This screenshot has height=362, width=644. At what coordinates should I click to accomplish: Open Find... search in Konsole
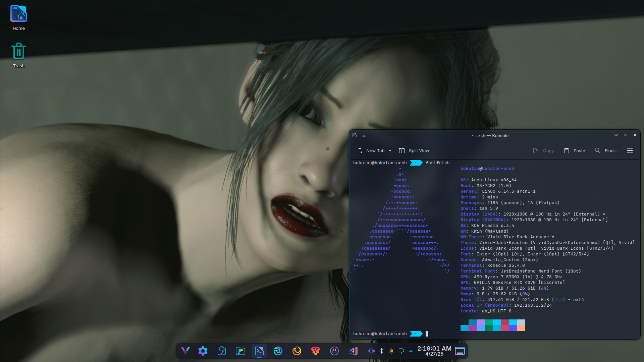click(x=606, y=151)
